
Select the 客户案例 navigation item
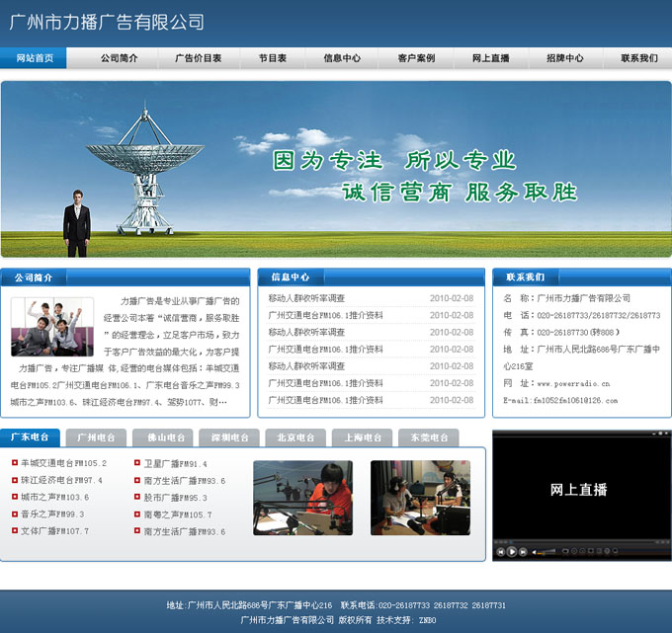click(x=416, y=58)
